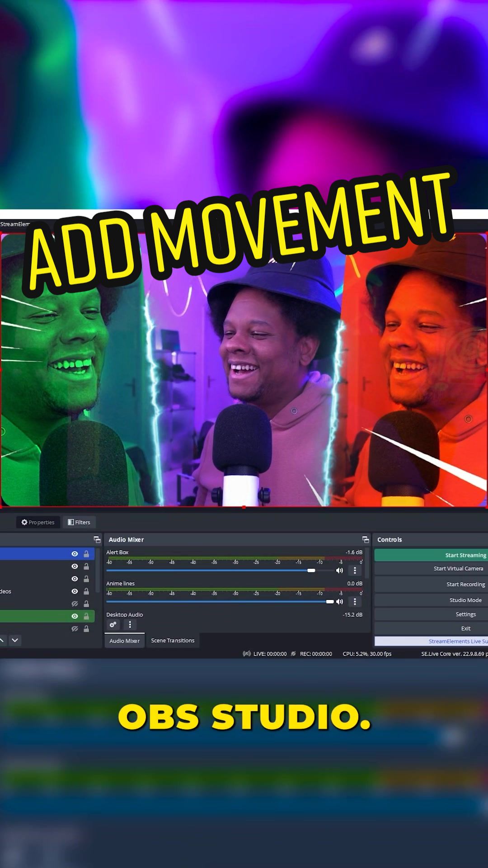Click the Start Streaming button
The image size is (488, 868).
pos(431,555)
